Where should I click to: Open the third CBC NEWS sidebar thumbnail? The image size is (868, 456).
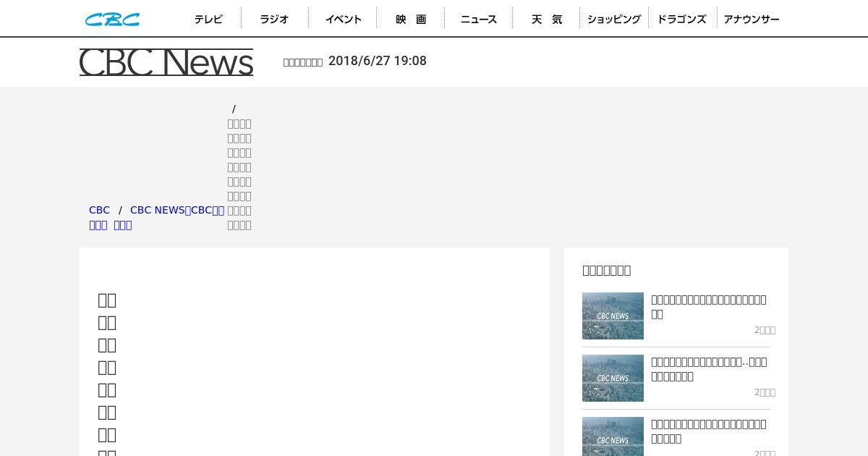613,436
